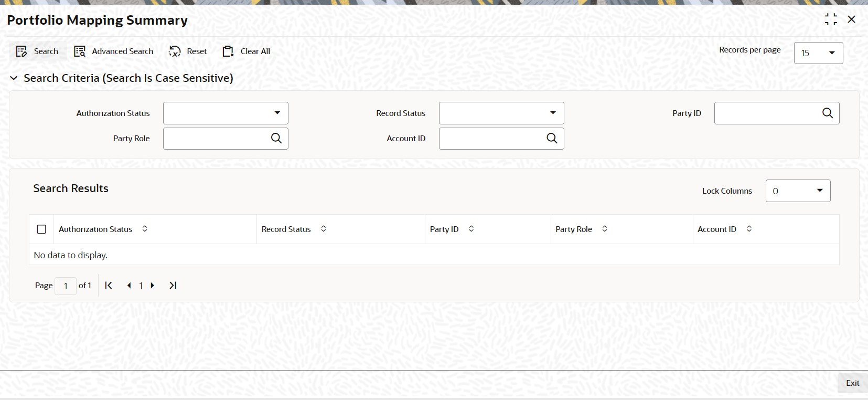This screenshot has width=868, height=400.
Task: Click the Reset button
Action: (188, 51)
